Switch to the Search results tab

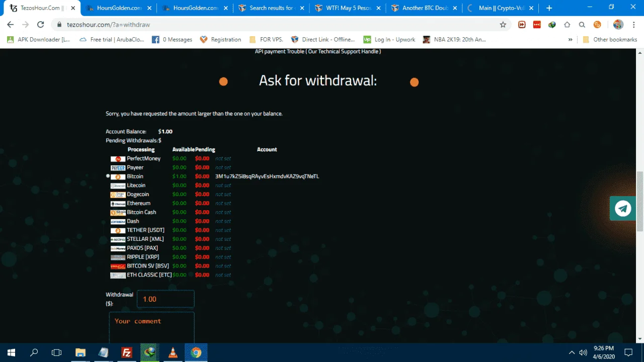point(272,8)
